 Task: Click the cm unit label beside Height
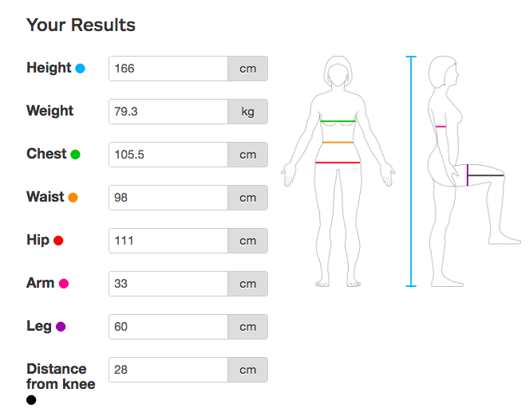[247, 69]
